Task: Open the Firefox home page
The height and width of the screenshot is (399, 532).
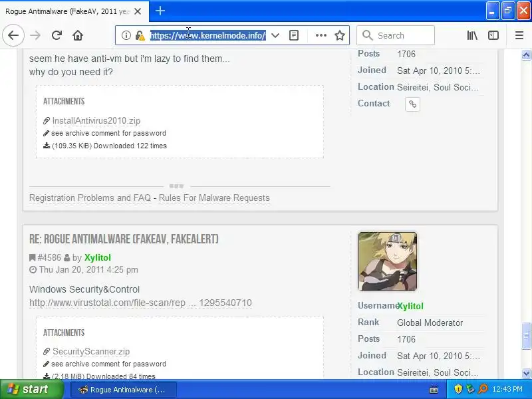Action: [x=78, y=35]
